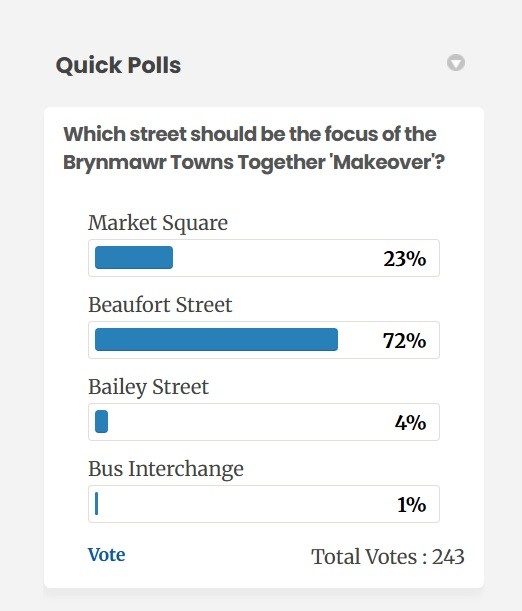Screen dimensions: 522x611
Task: Click the Bailey Street blue progress bar
Action: click(x=102, y=422)
